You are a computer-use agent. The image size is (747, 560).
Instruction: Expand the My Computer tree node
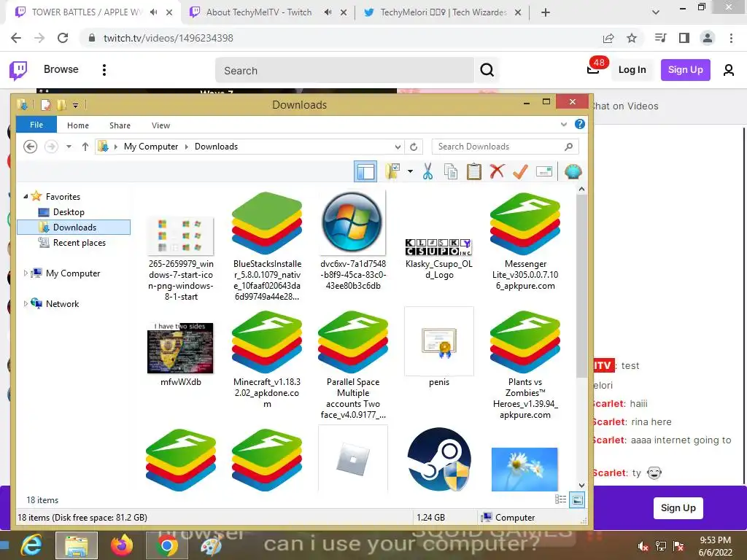(x=26, y=273)
